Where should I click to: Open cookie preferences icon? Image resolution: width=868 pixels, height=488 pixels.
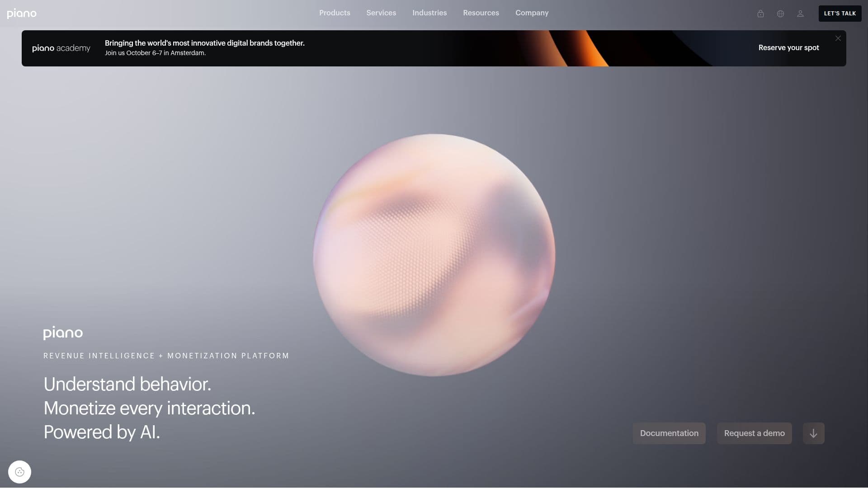(x=19, y=472)
